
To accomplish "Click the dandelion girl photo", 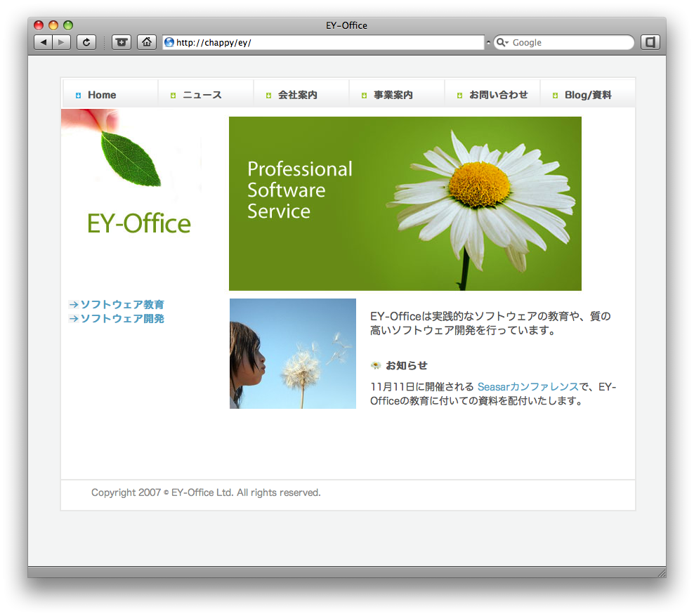I will pyautogui.click(x=292, y=353).
